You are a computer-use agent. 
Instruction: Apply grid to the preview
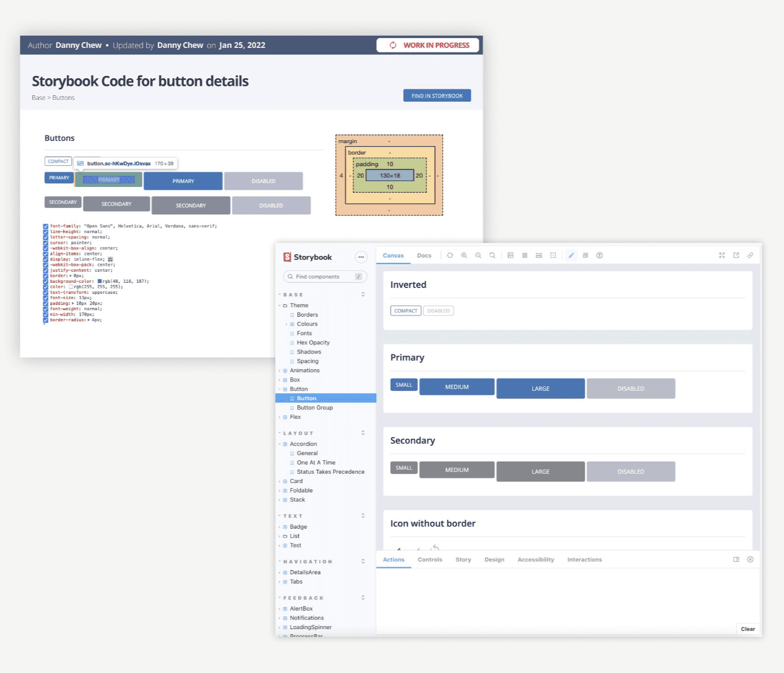[x=525, y=255]
